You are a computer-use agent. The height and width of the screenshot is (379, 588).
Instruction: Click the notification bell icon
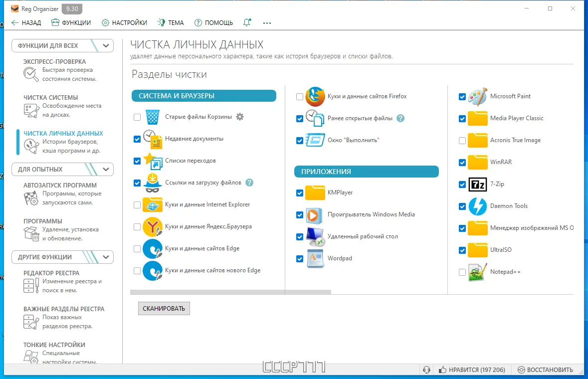pyautogui.click(x=247, y=22)
